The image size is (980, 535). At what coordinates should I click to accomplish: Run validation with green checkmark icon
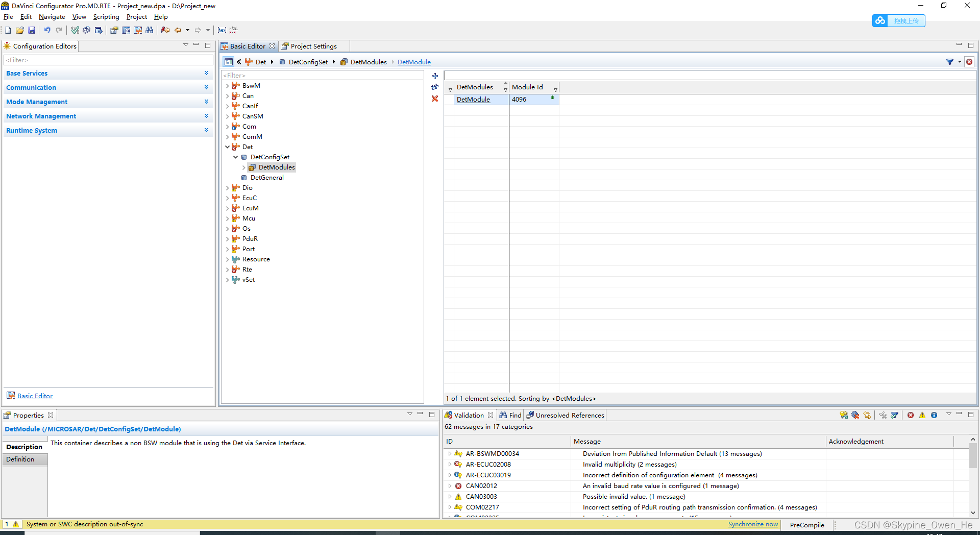(75, 30)
